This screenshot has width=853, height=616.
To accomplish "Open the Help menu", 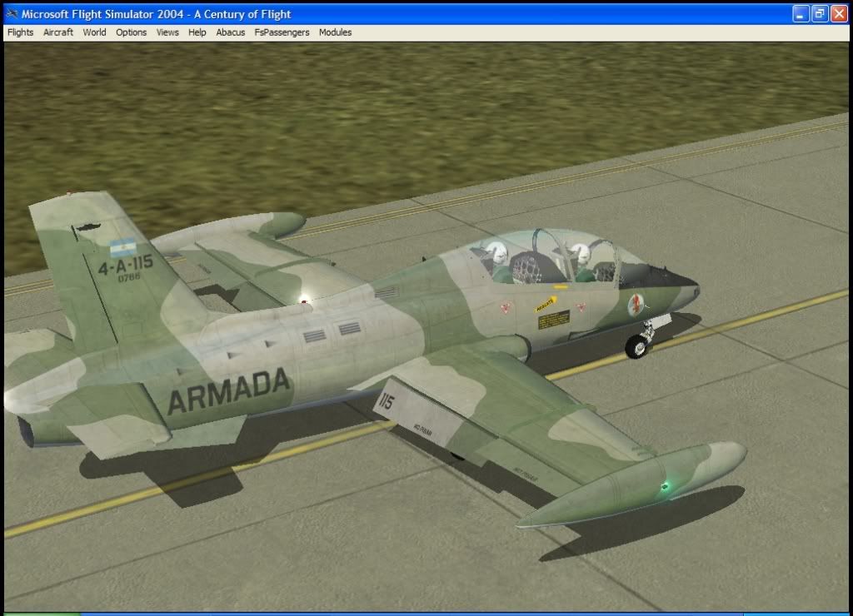I will [x=197, y=32].
